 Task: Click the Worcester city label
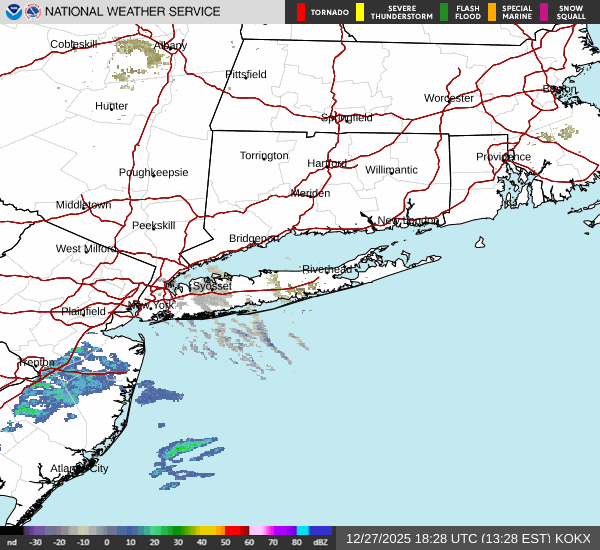coord(448,98)
